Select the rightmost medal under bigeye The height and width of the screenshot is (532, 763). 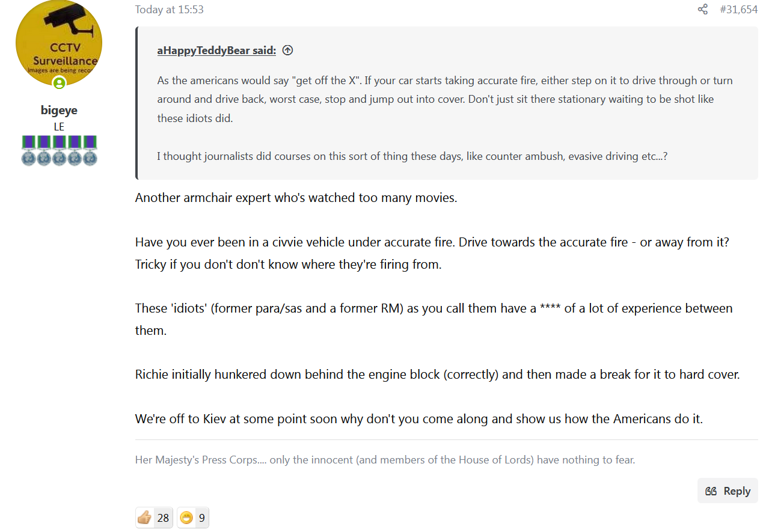tap(90, 150)
